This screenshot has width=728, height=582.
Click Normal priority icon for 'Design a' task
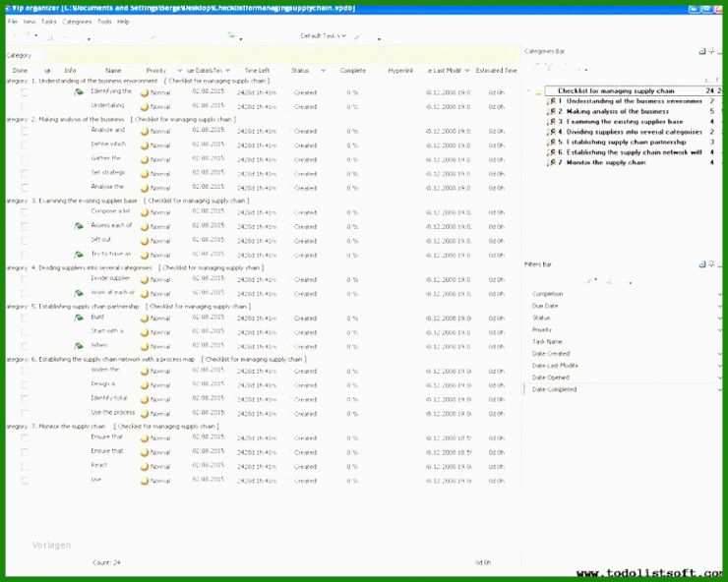[145, 385]
